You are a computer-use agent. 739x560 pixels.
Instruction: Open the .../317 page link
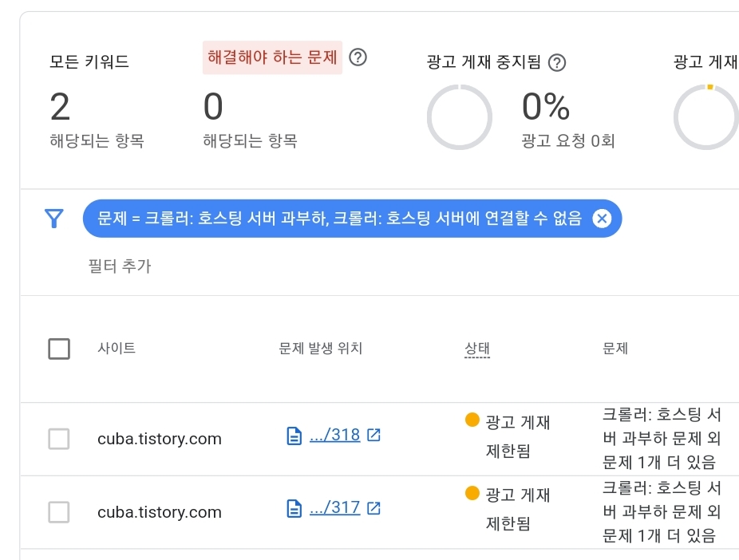pos(334,507)
